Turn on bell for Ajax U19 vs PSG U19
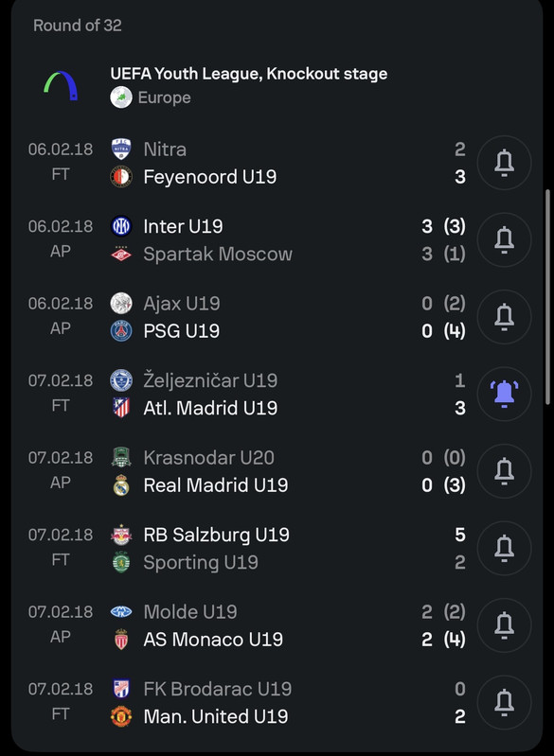The height and width of the screenshot is (756, 554). tap(505, 317)
